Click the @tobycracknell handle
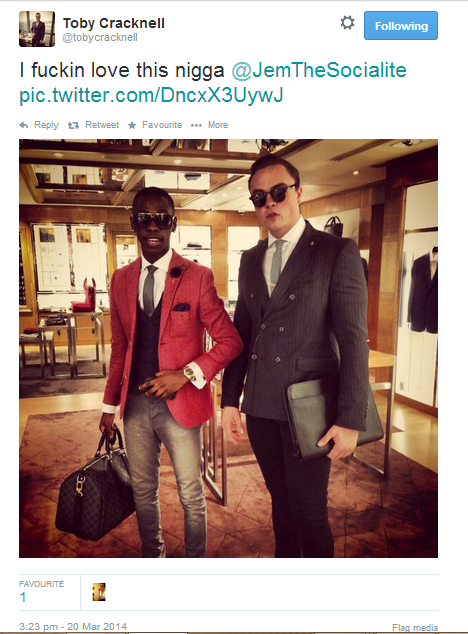 click(100, 38)
